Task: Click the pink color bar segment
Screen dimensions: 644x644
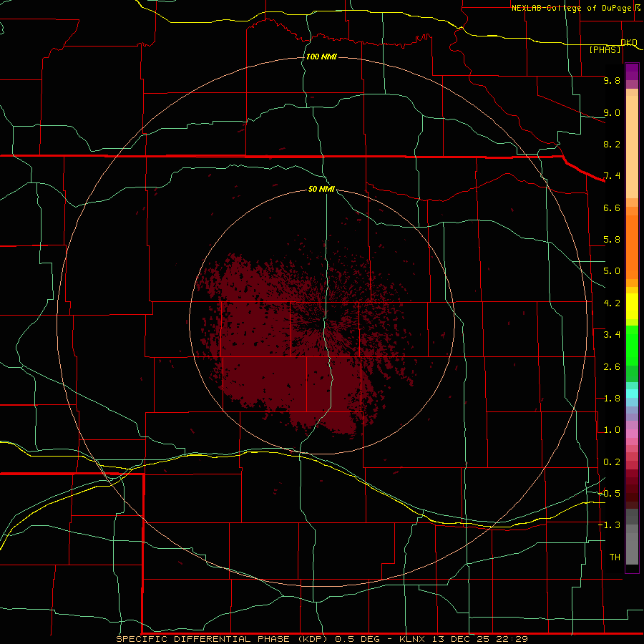Action: [632, 434]
